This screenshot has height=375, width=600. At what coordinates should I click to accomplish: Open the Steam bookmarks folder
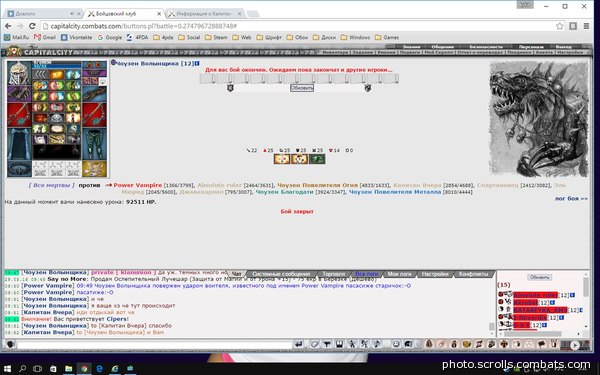pos(216,37)
